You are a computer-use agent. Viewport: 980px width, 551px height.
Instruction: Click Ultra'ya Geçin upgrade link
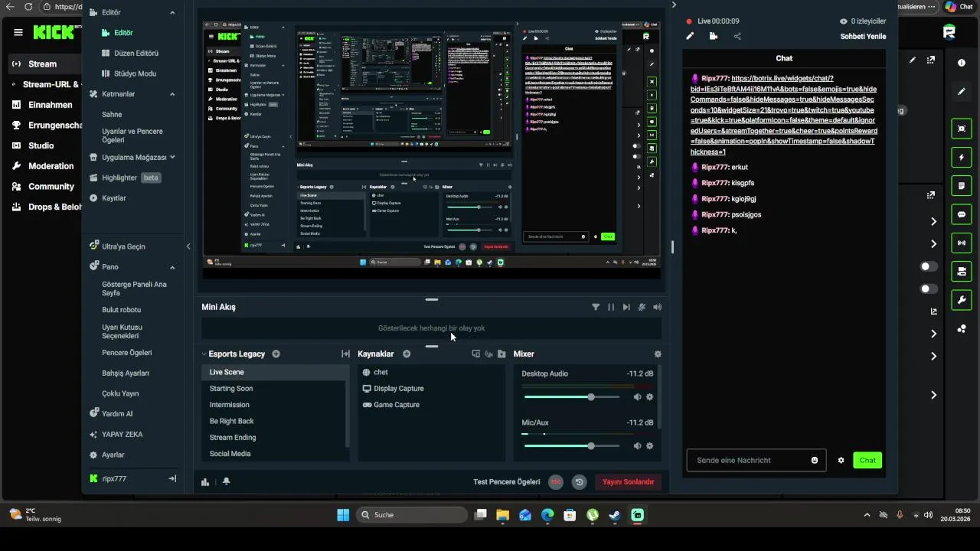click(x=123, y=246)
